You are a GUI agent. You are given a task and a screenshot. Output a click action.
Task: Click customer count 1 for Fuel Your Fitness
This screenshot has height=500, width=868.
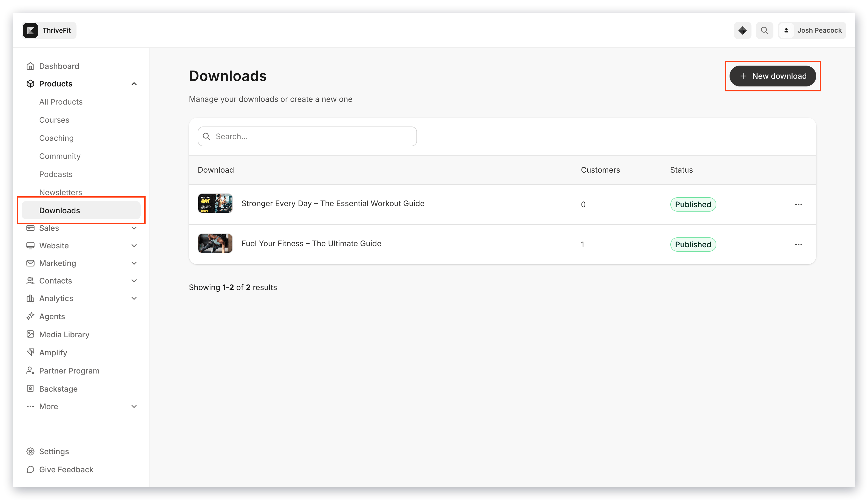(582, 245)
